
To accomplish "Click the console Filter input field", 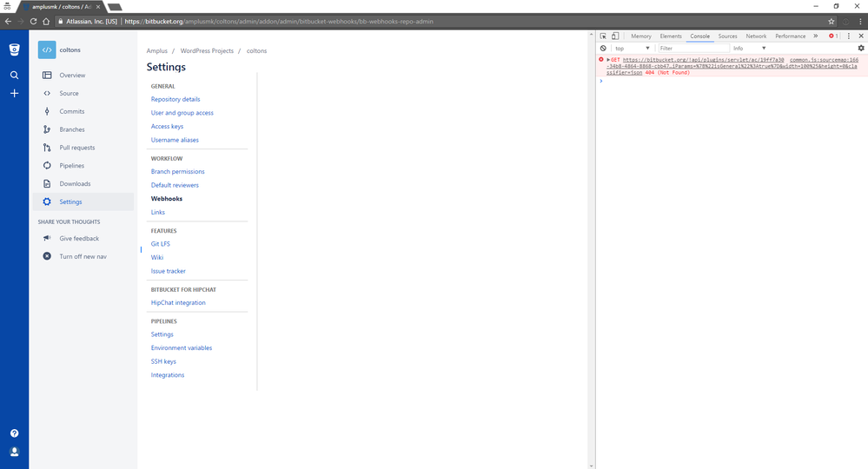I will (693, 48).
